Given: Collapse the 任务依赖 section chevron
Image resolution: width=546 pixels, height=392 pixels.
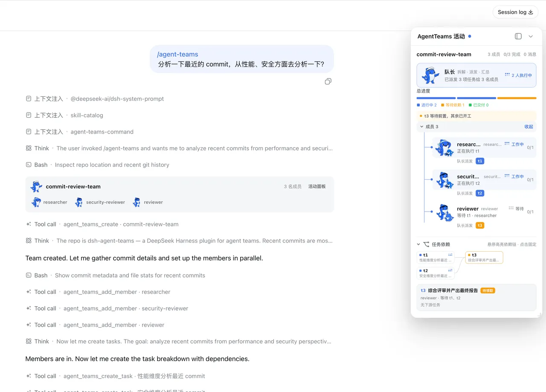Looking at the screenshot, I should [418, 244].
